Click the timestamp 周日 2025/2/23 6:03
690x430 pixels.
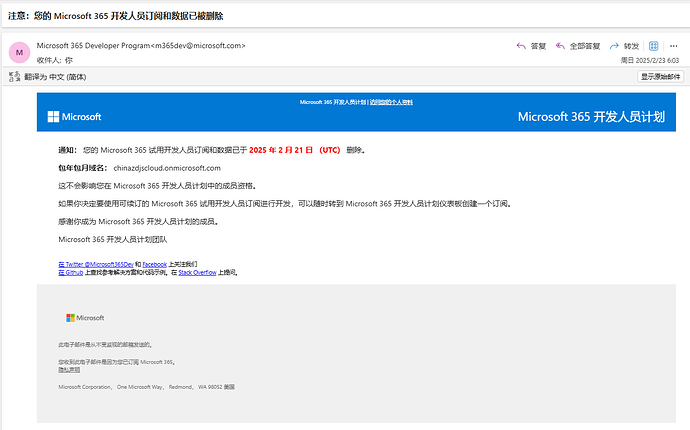coord(650,60)
